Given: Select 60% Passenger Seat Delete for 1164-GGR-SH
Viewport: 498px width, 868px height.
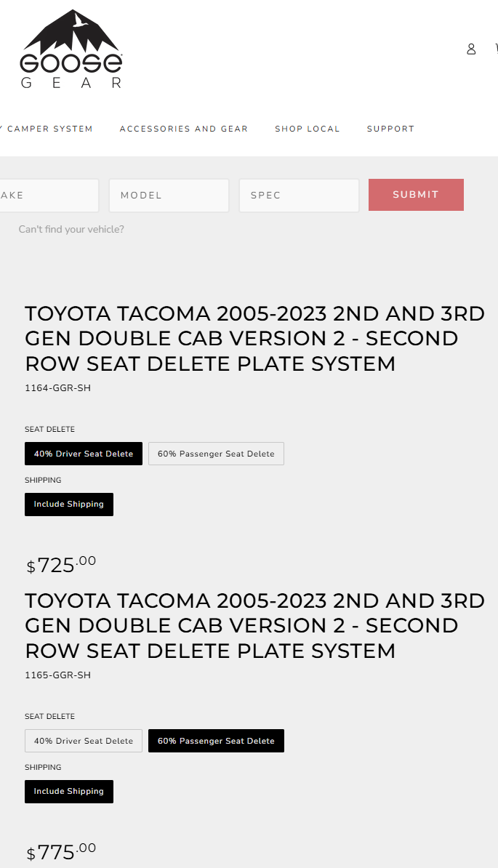Looking at the screenshot, I should [216, 454].
